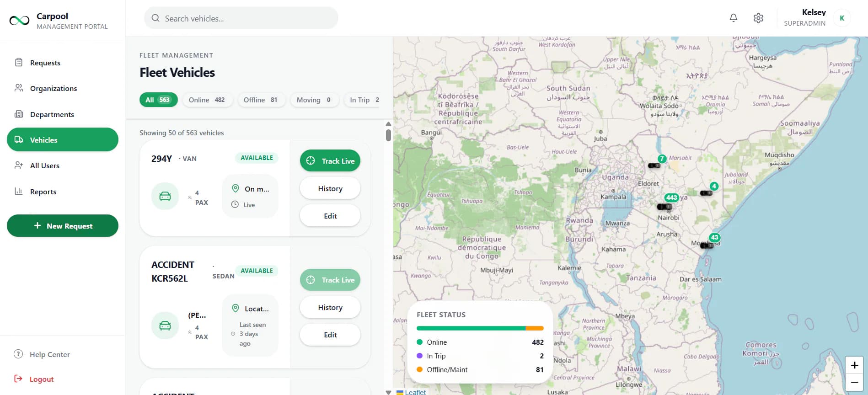Filter by Online 482 vehicles
The image size is (868, 395).
pos(207,100)
